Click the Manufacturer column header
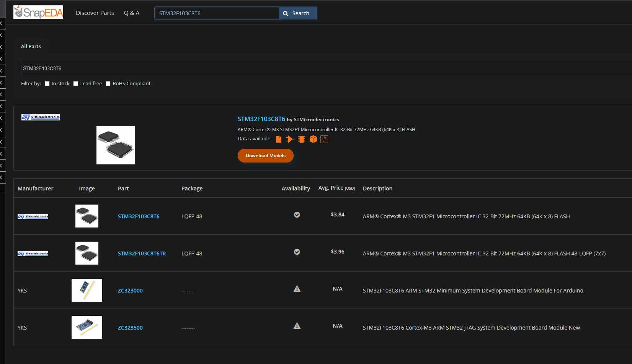 [x=36, y=188]
